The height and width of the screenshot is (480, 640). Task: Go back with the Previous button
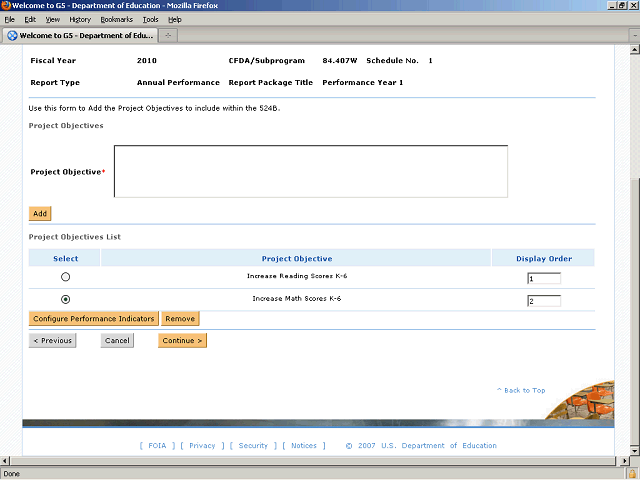pyautogui.click(x=52, y=340)
